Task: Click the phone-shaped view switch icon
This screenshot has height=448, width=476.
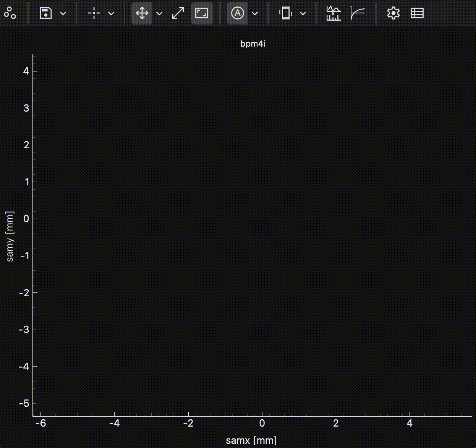Action: tap(285, 13)
